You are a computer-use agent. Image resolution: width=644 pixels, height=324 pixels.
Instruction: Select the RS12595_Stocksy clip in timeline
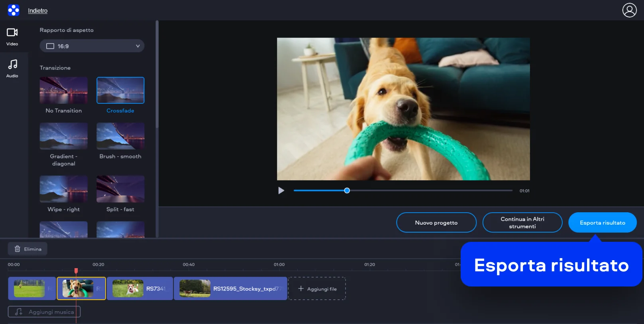(x=230, y=289)
